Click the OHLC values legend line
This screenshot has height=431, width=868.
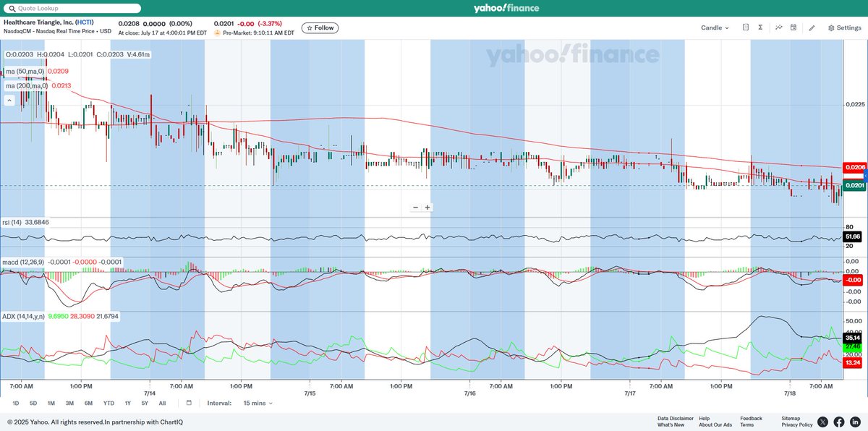click(x=77, y=54)
